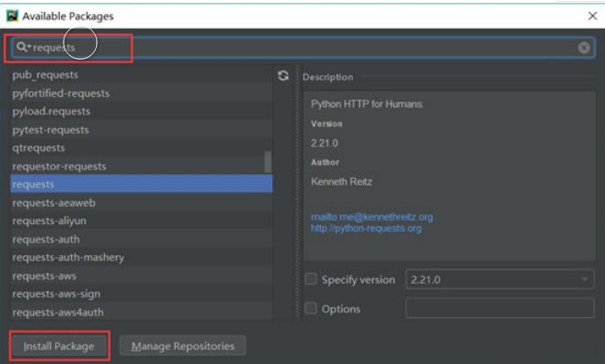Viewport: 605px width, 364px height.
Task: Open the version 2.21.0 dropdown
Action: tap(500, 279)
